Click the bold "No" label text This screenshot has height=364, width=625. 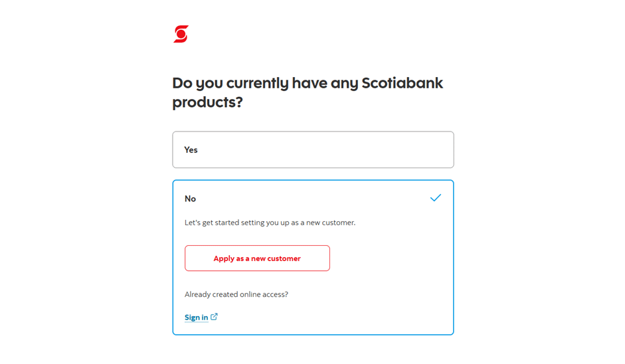(191, 199)
